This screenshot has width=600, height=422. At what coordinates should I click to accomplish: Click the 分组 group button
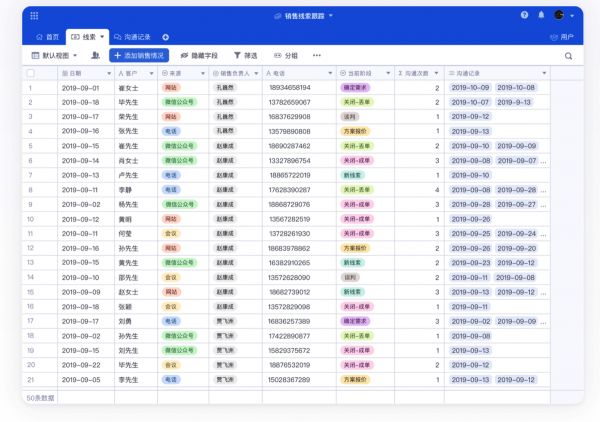tap(286, 56)
